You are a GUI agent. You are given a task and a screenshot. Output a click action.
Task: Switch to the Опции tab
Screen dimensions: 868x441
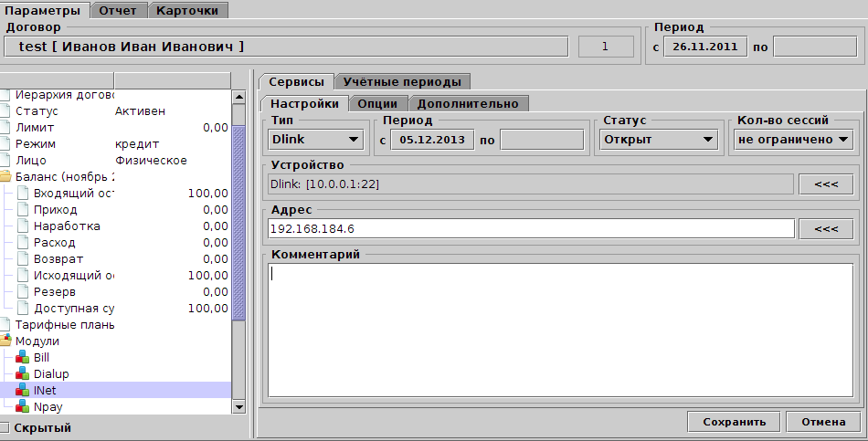click(x=377, y=103)
